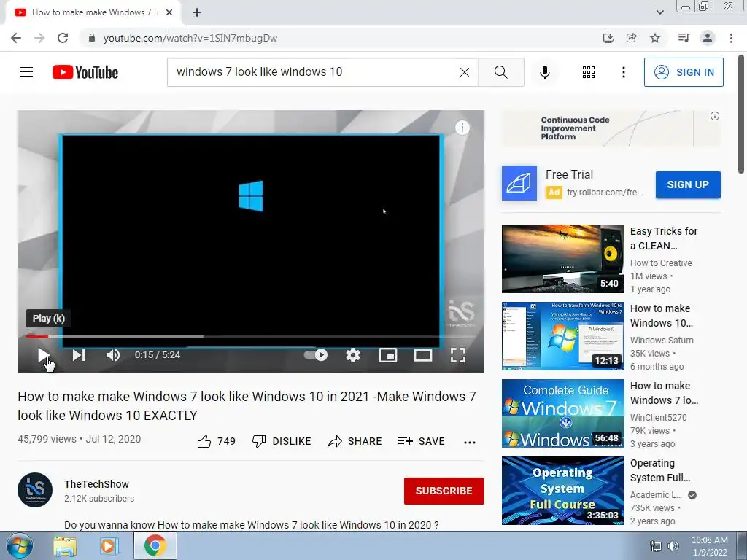Select the YouTube video tab
This screenshot has height=560, width=747.
tap(93, 12)
